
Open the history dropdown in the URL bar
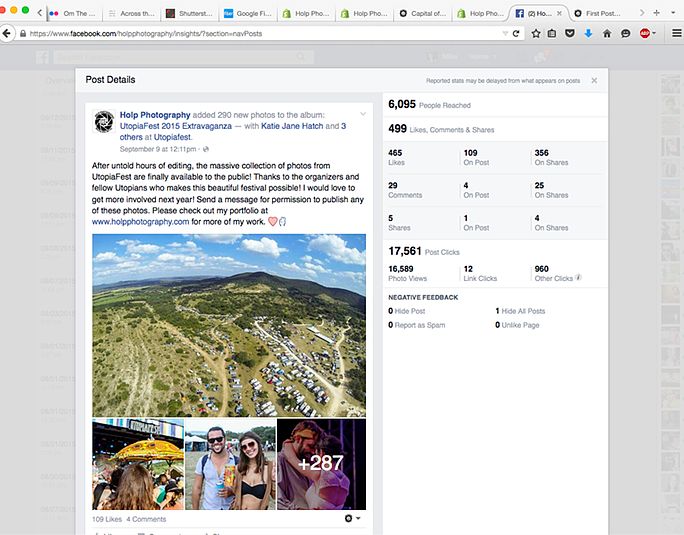[505, 34]
